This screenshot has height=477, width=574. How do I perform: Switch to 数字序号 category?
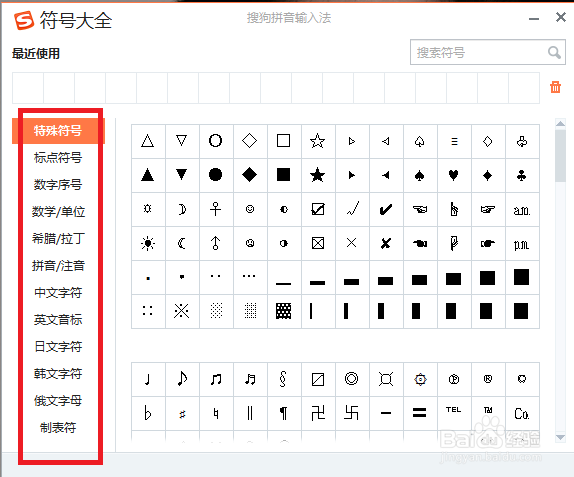[58, 185]
